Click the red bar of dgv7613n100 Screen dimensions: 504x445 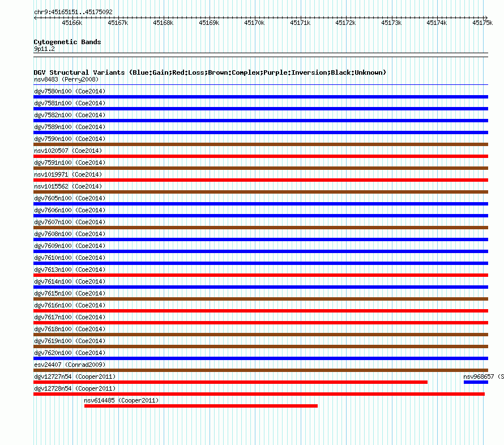[260, 275]
